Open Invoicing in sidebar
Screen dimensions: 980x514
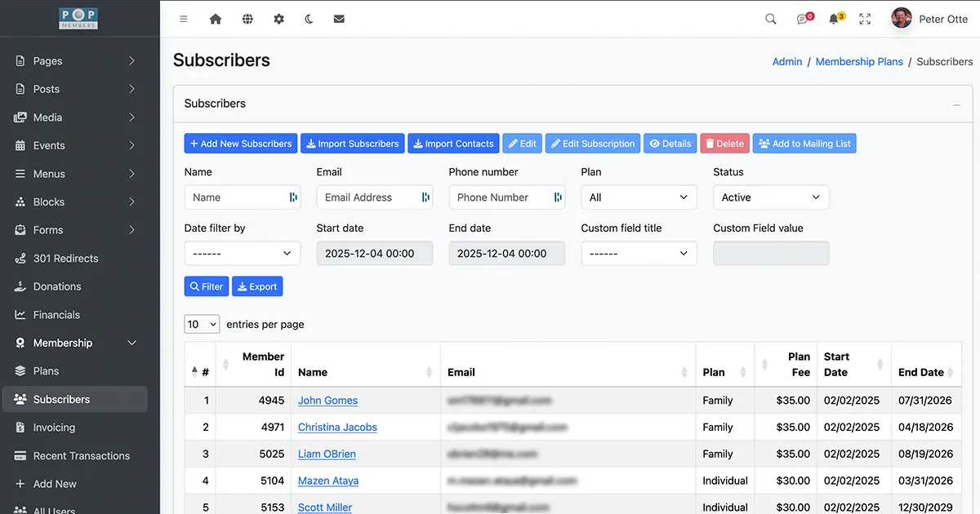click(x=73, y=428)
